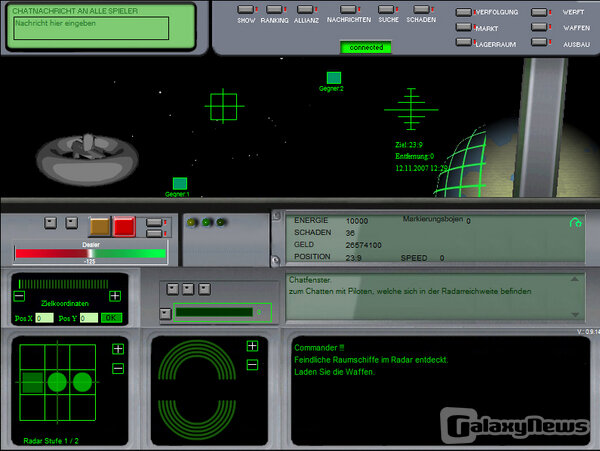
Task: Click the chat message input field
Action: [91, 28]
